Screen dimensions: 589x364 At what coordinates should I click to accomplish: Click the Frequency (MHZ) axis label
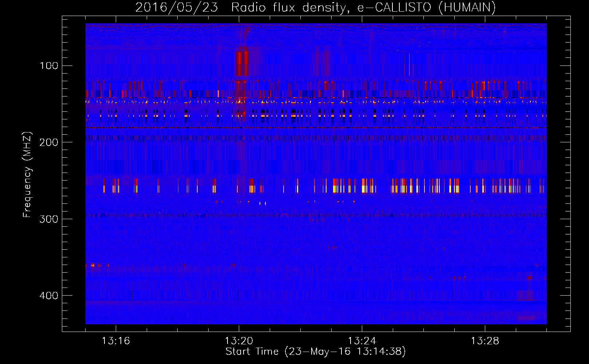[x=27, y=175]
